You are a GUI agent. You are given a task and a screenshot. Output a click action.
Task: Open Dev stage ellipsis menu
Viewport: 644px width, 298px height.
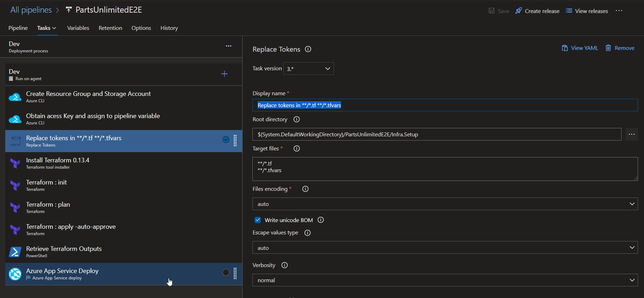pyautogui.click(x=229, y=46)
